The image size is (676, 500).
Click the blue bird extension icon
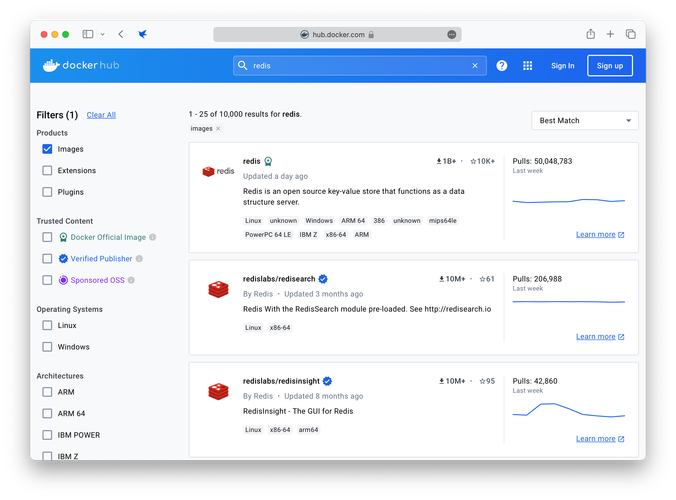143,34
